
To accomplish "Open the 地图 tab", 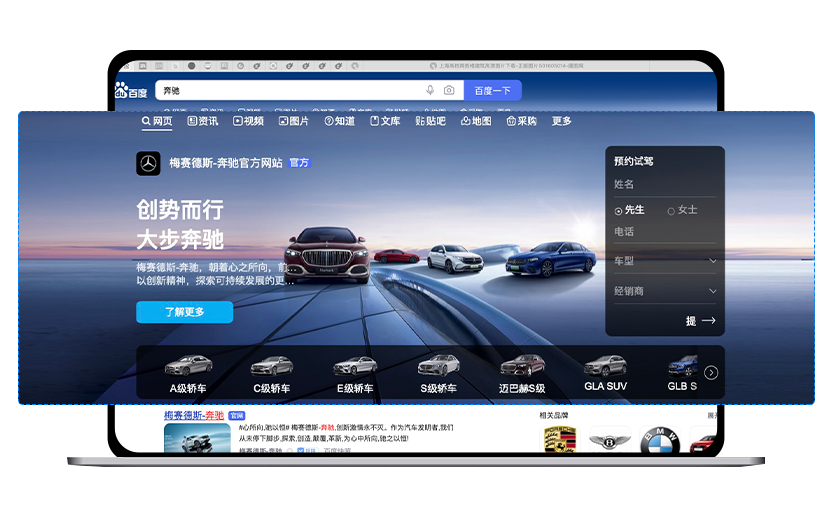I will [476, 121].
